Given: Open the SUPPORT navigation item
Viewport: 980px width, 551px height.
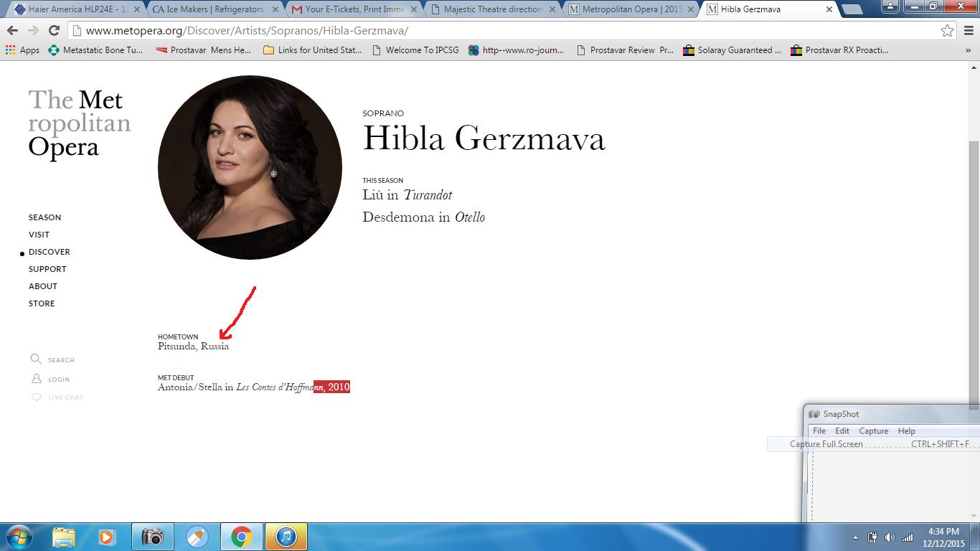Looking at the screenshot, I should [47, 269].
